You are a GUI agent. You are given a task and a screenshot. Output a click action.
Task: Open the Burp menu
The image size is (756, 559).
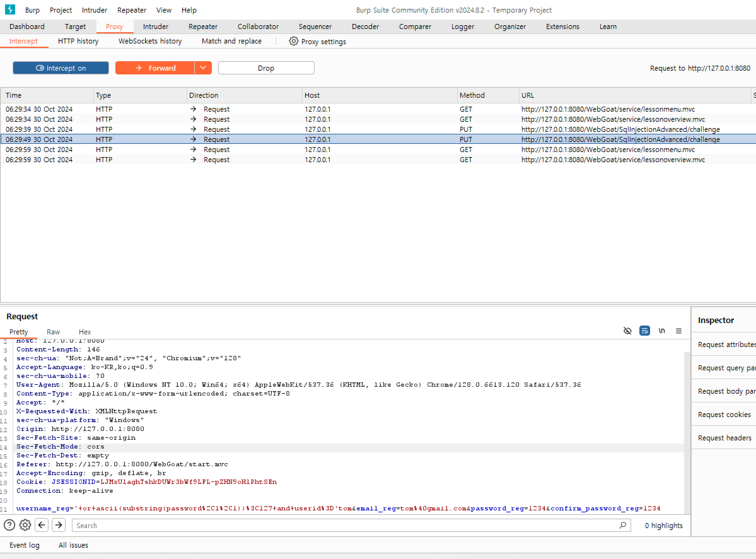(32, 10)
